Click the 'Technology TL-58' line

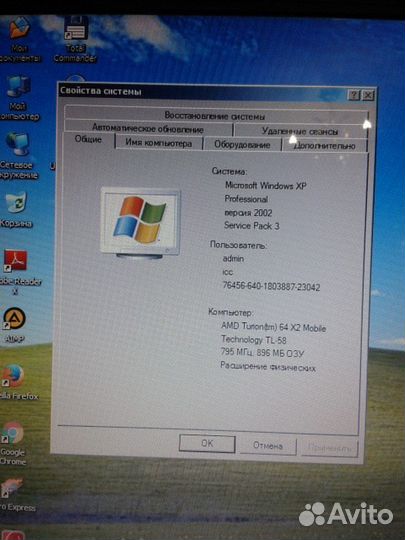click(254, 340)
